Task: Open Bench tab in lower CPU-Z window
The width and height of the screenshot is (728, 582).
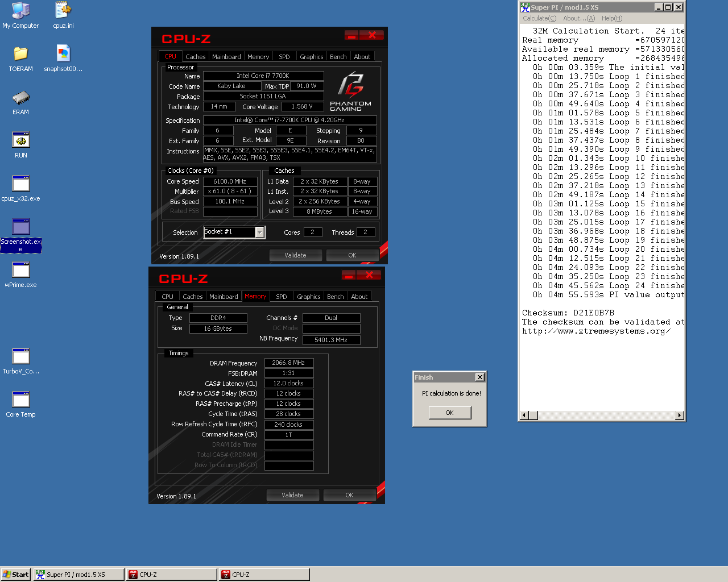Action: click(x=336, y=297)
